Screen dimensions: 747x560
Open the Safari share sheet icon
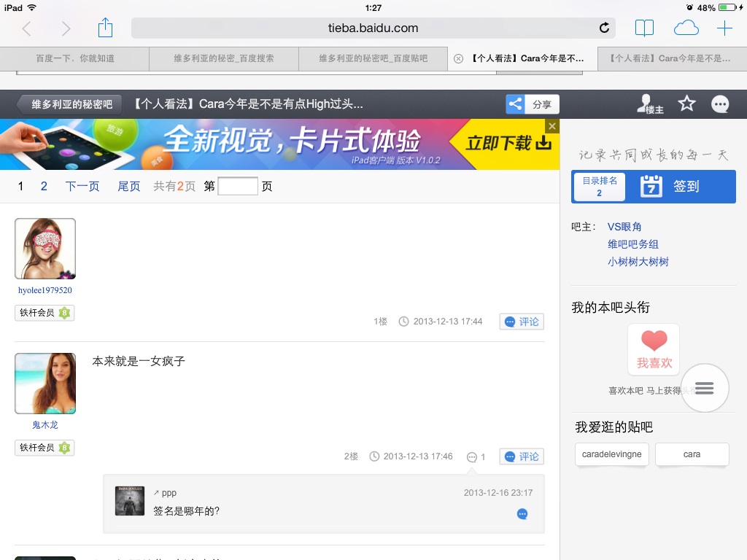click(105, 28)
